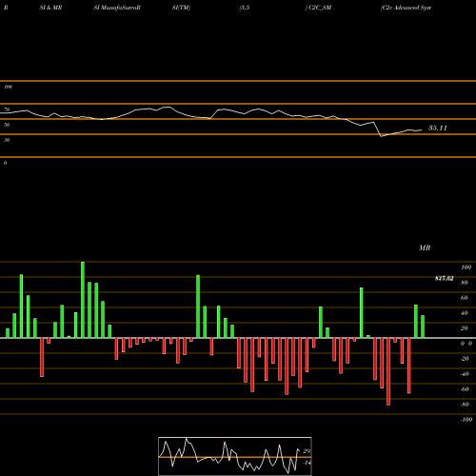The height and width of the screenshot is (476, 476).
Task: Click the 'MR' title above histogram
Action: pos(425,248)
